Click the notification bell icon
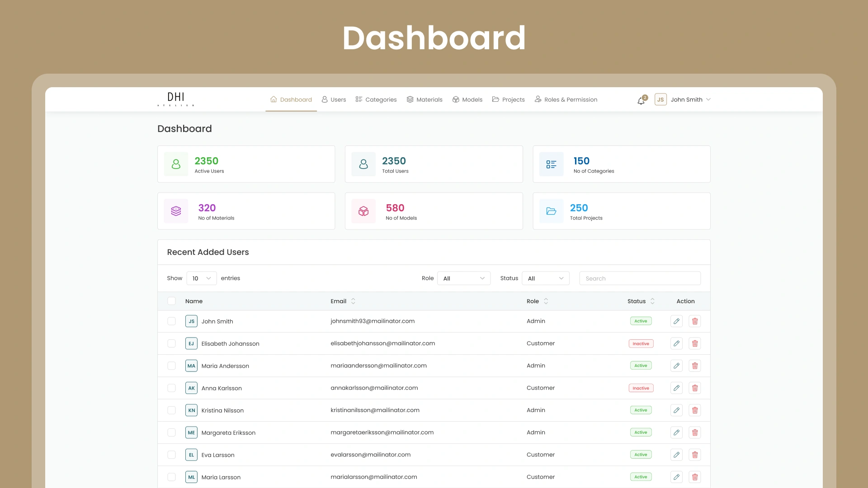 (641, 100)
